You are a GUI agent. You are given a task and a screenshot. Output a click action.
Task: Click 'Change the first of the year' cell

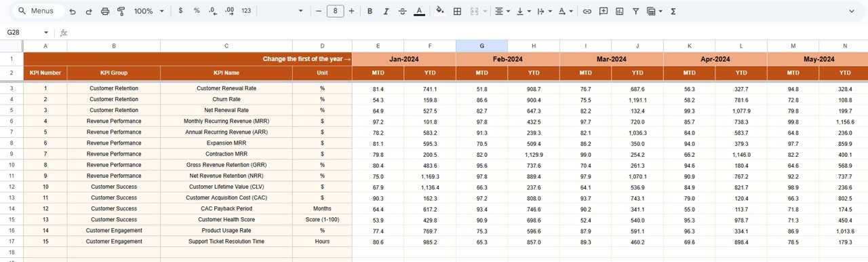pos(188,59)
